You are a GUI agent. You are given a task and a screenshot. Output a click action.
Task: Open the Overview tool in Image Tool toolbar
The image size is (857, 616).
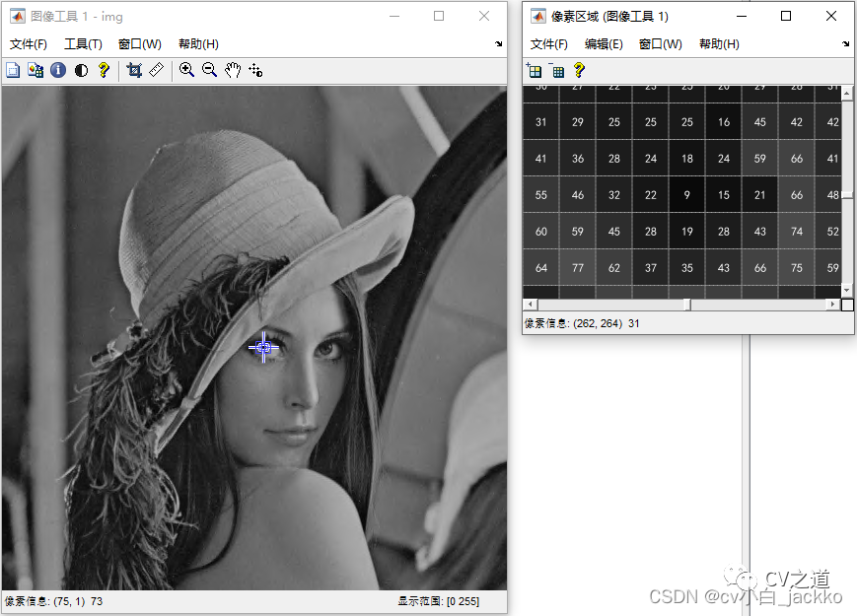pos(13,70)
